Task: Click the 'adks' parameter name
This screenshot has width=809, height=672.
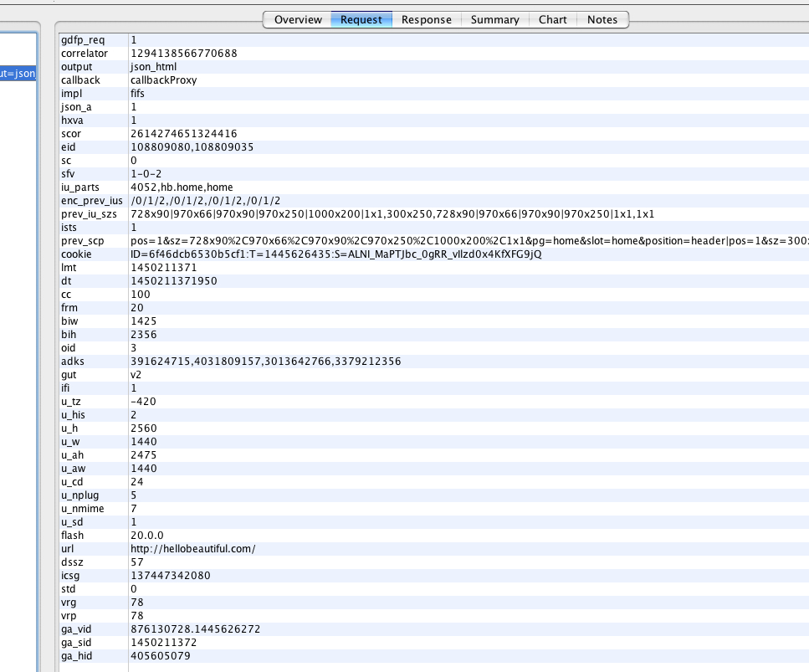Action: click(73, 362)
